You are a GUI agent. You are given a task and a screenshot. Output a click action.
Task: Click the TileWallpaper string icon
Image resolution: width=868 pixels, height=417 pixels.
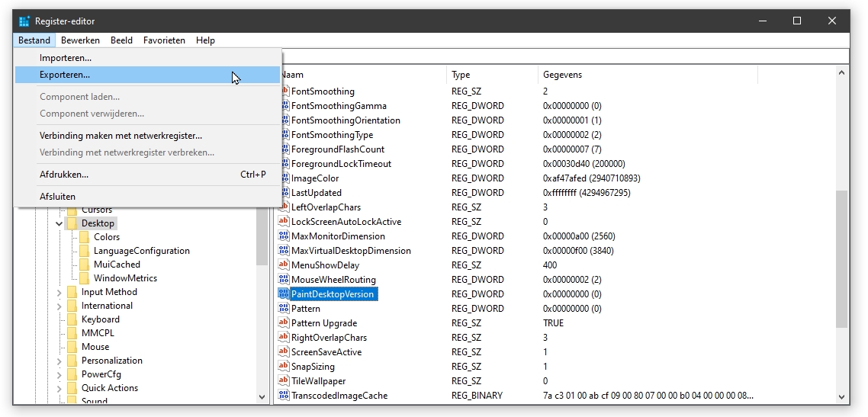[x=284, y=380]
